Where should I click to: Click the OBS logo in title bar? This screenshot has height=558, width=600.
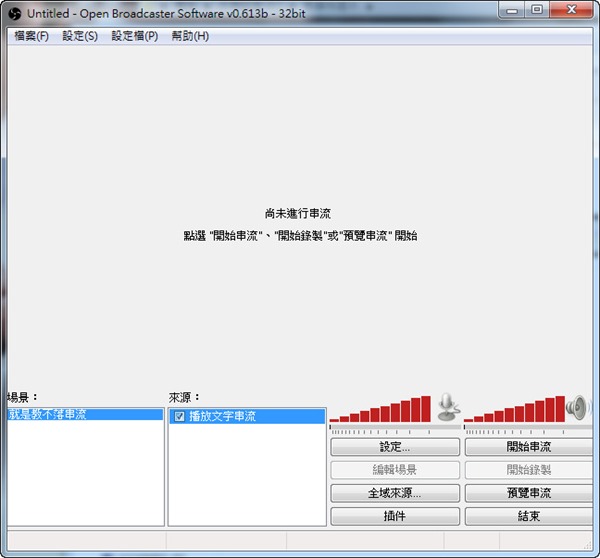click(x=15, y=14)
